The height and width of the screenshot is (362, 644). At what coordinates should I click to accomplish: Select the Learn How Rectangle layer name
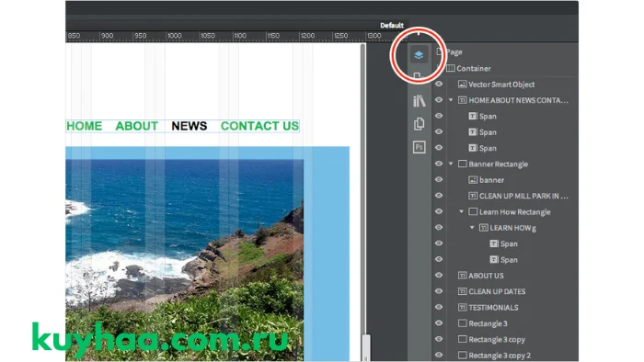pos(515,212)
